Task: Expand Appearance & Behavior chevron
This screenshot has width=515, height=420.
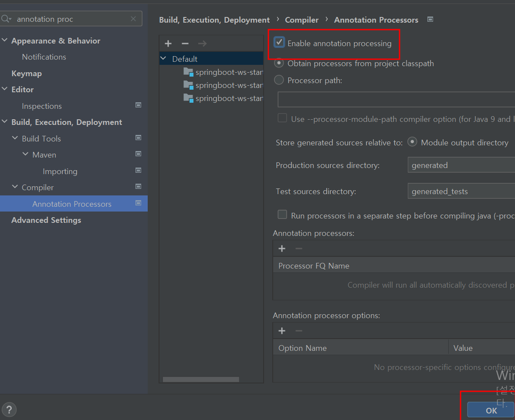Action: 5,40
